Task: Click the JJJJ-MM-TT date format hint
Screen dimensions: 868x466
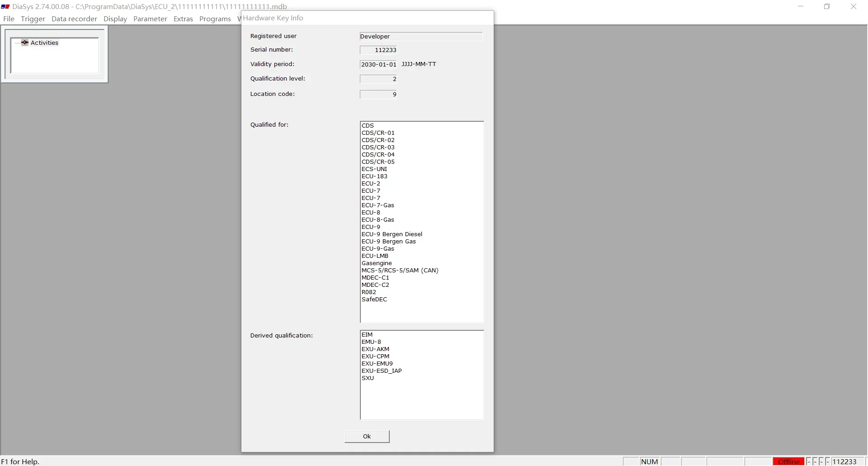Action: point(419,64)
